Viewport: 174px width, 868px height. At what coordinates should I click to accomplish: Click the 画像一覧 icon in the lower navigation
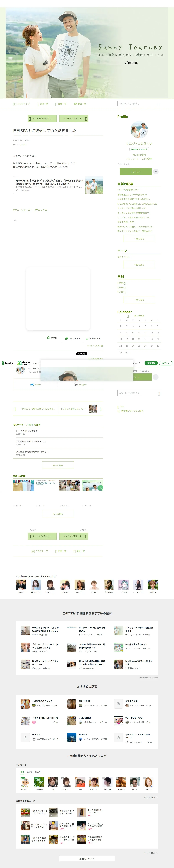[74, 552]
